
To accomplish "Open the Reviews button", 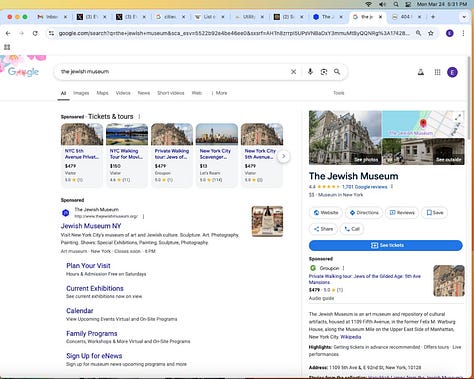I will coord(402,213).
